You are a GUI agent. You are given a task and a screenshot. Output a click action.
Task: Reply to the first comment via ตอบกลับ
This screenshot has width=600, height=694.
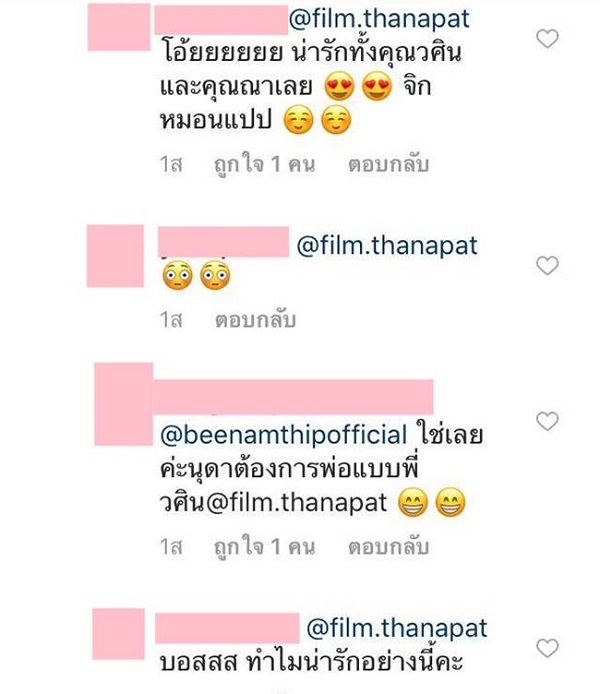(388, 165)
